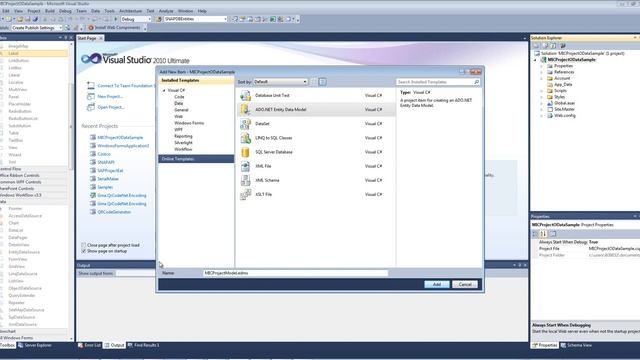Click Solution Explorer last toolbar icon
The width and height of the screenshot is (640, 360).
point(563,46)
